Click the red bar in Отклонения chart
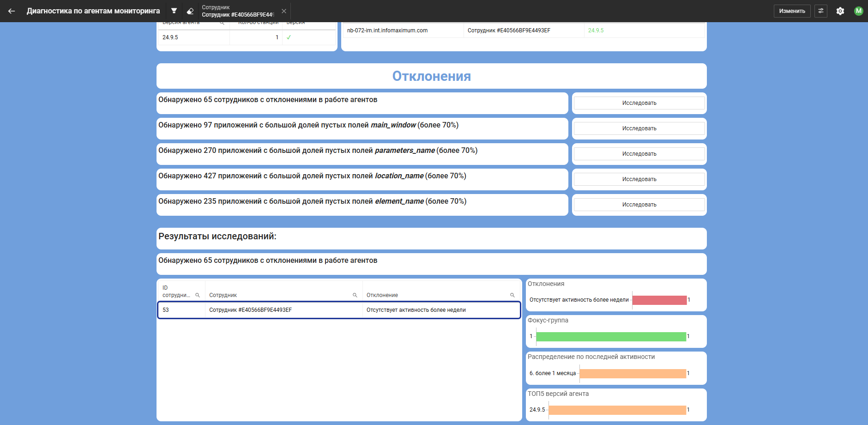868x425 pixels. point(659,300)
